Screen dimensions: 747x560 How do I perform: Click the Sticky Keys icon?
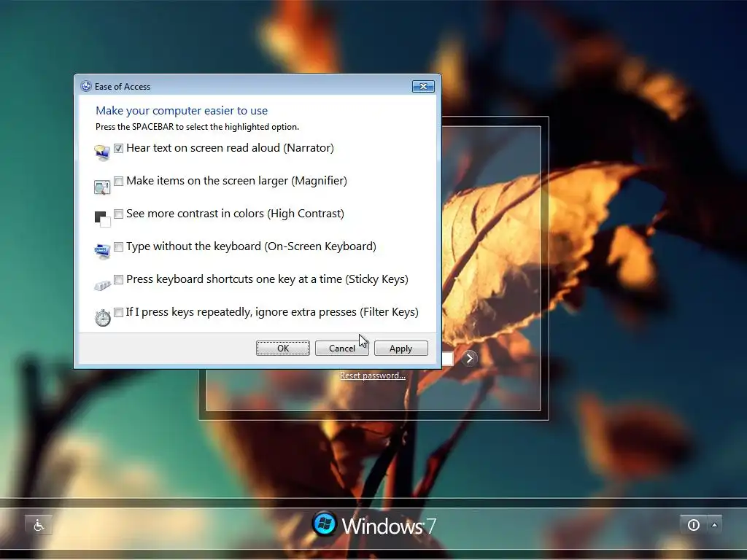[102, 285]
